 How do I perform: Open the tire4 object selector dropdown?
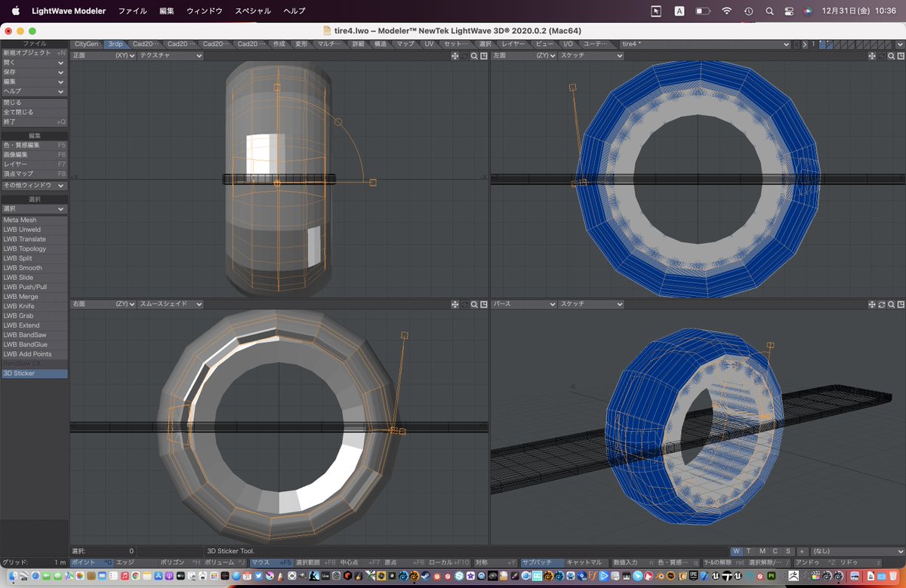coord(704,45)
